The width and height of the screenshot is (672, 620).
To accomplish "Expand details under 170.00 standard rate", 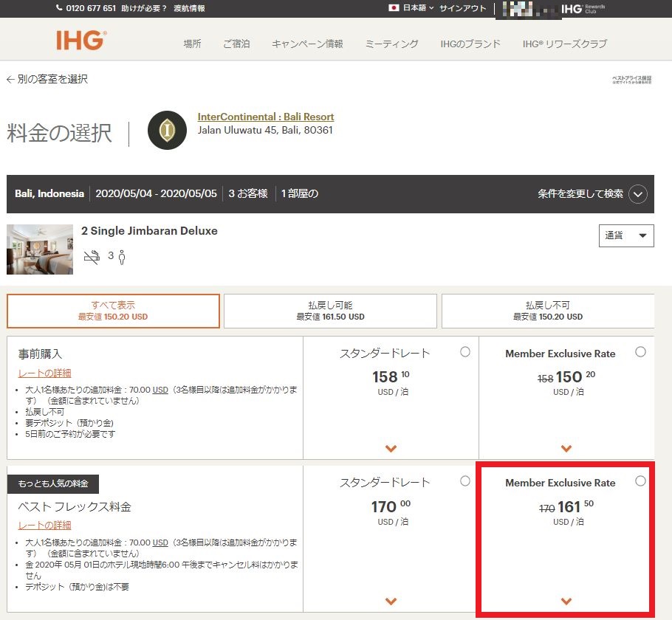I will 391,601.
